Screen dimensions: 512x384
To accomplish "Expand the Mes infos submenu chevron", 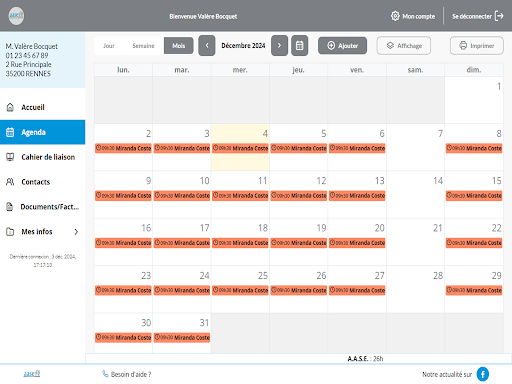I will coord(76,232).
